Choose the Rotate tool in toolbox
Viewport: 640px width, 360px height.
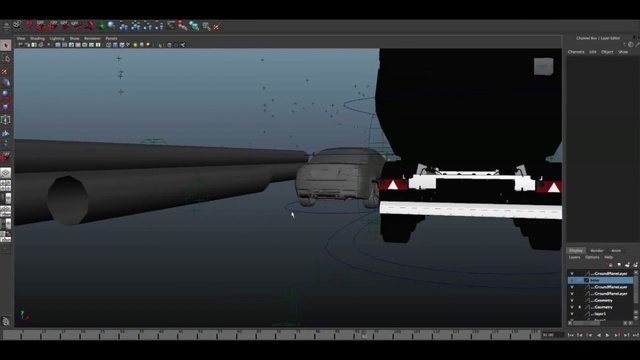tap(6, 95)
